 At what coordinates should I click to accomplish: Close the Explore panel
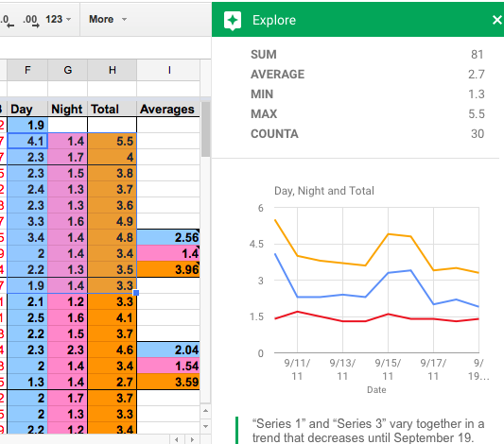(x=497, y=20)
